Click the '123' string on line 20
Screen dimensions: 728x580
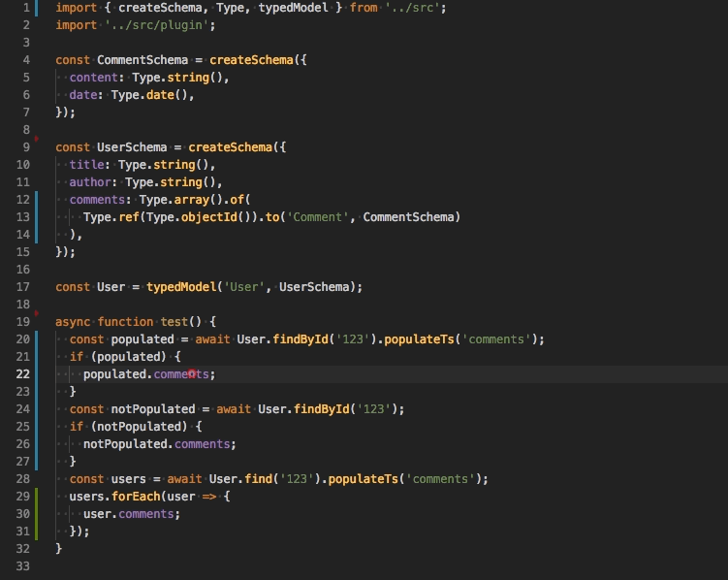coord(353,339)
